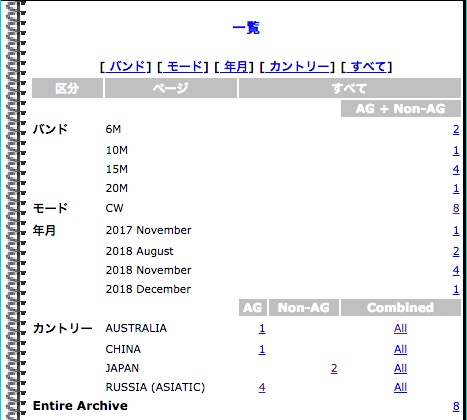The width and height of the screenshot is (467, 420).
Task: Select the 15M row label
Action: (117, 169)
